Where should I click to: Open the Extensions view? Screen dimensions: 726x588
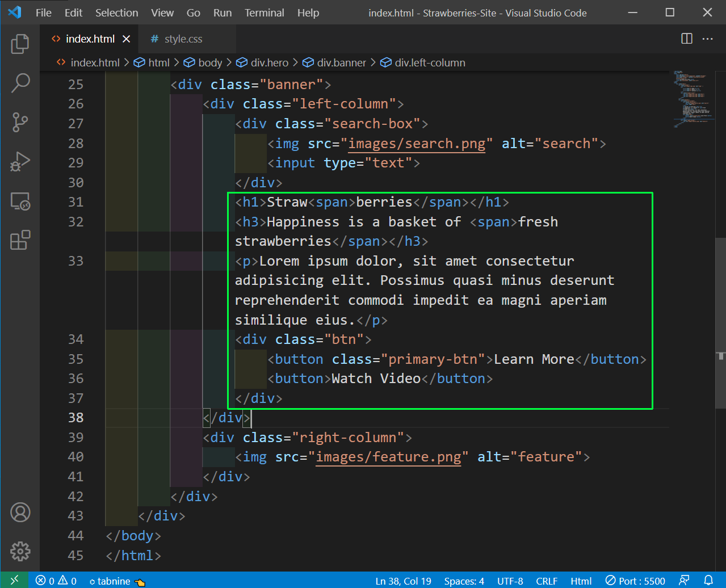pos(20,240)
